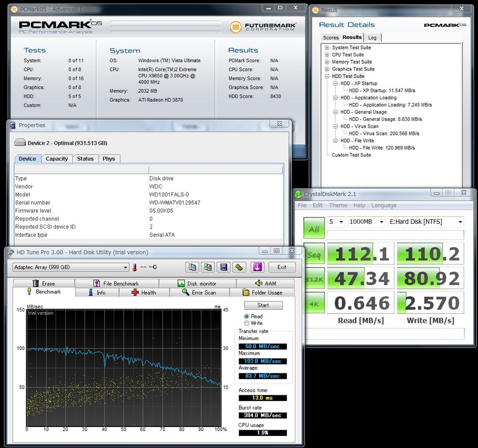This screenshot has width=478, height=448.
Task: Click the disk drive icon beside Device 2
Action: 20,142
